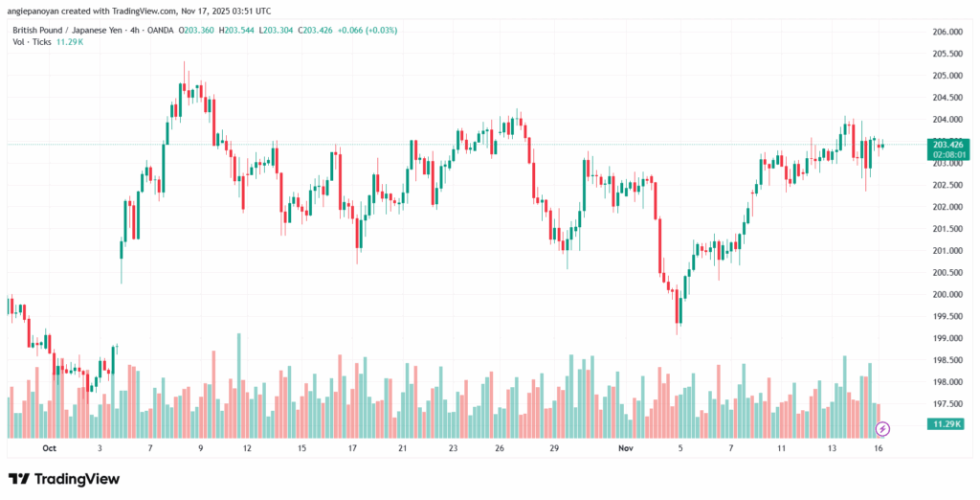Click the purple lightning bolt icon
The height and width of the screenshot is (500, 980).
pyautogui.click(x=883, y=427)
